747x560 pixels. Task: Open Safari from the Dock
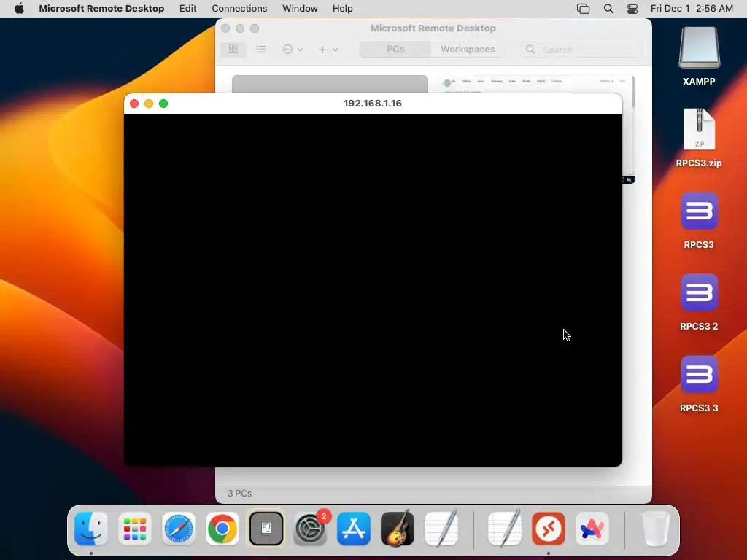(x=179, y=529)
